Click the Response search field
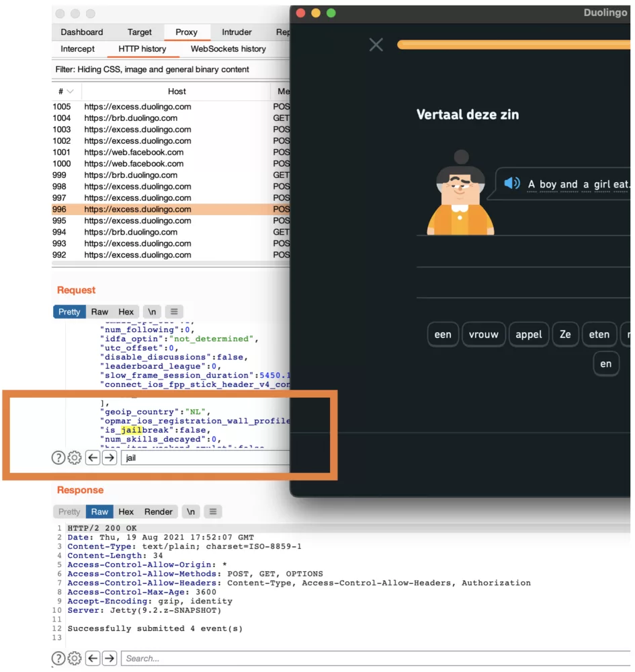The height and width of the screenshot is (672, 635). pos(376,658)
